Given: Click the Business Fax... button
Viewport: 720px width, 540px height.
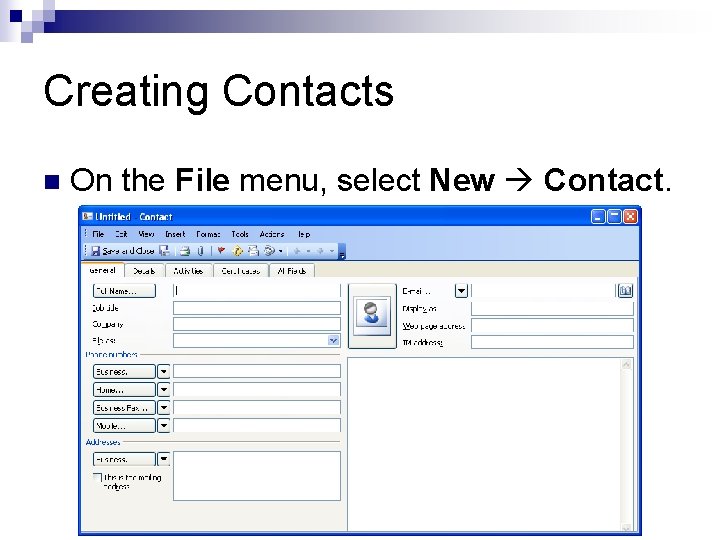Looking at the screenshot, I should pyautogui.click(x=124, y=408).
